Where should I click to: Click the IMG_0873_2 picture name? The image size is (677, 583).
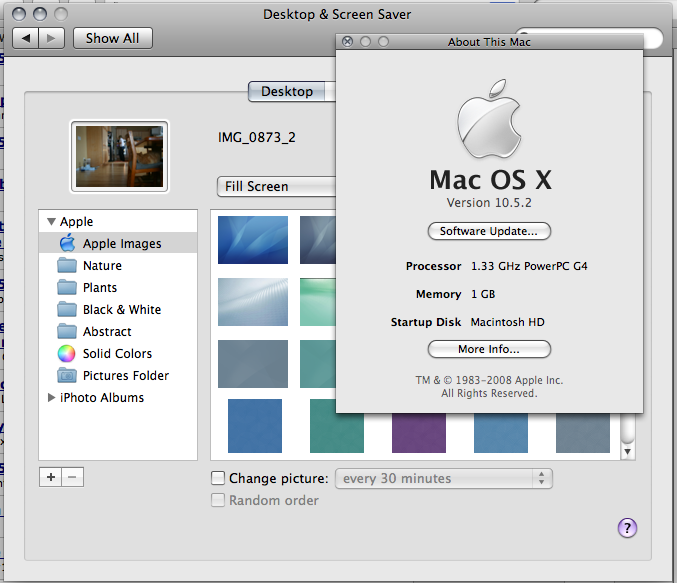click(257, 137)
